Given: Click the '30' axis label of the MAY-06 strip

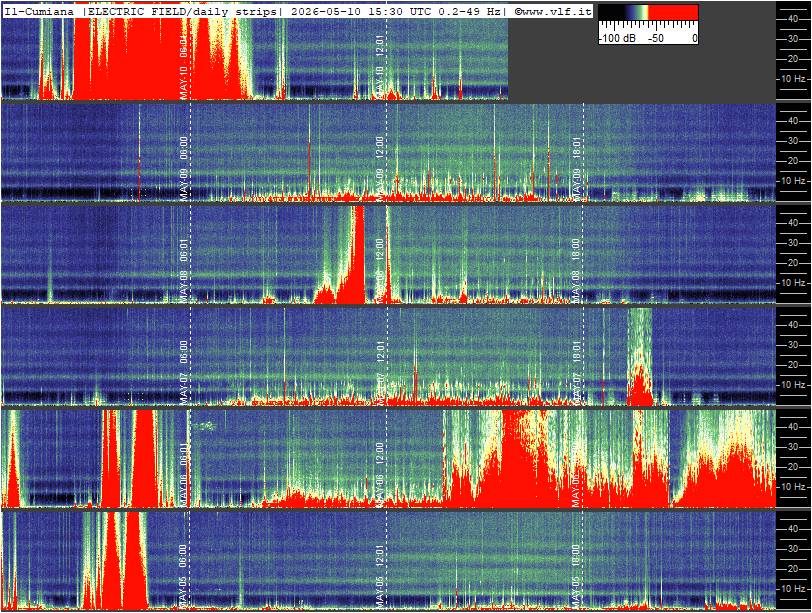Looking at the screenshot, I should 792,447.
